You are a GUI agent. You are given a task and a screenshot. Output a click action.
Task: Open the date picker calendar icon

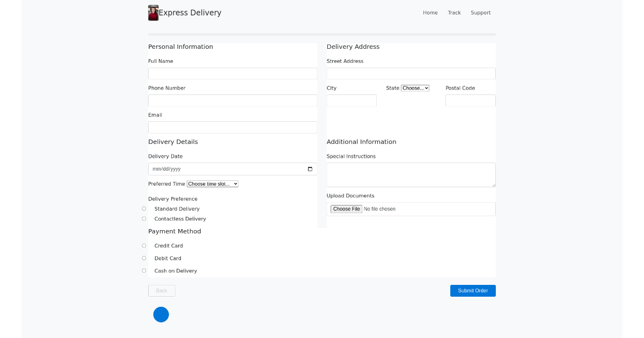pyautogui.click(x=310, y=168)
